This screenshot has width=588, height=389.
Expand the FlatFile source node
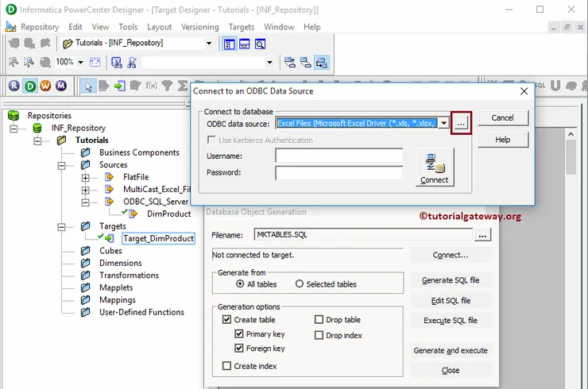pyautogui.click(x=86, y=178)
